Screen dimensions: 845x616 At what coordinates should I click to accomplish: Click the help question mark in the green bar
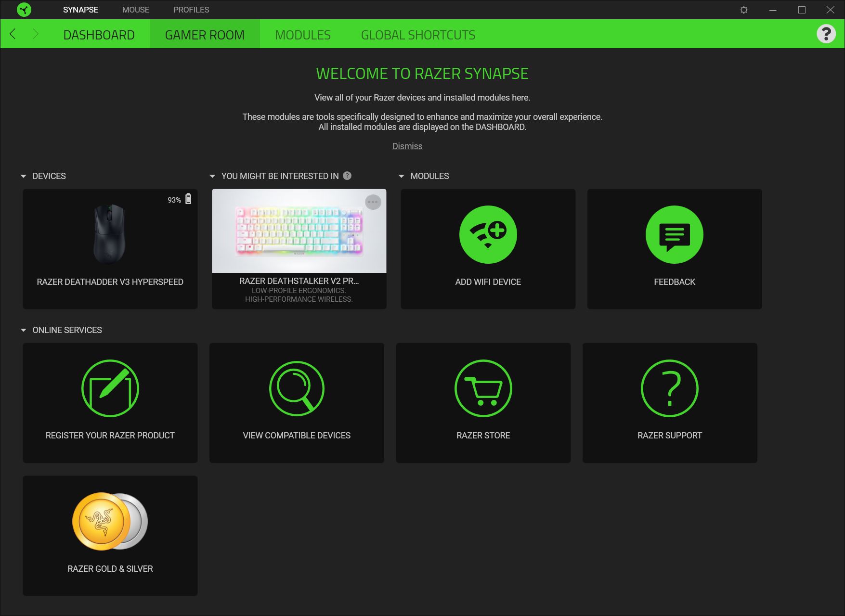click(826, 34)
